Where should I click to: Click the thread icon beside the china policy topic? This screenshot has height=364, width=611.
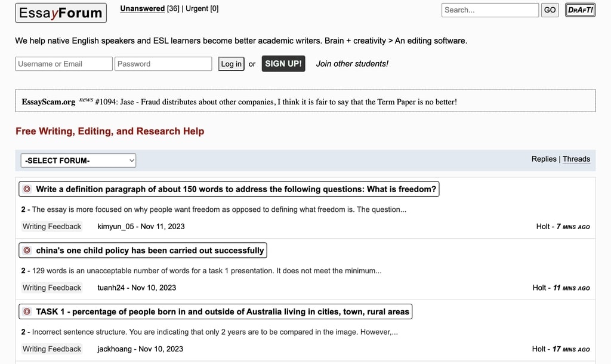point(26,250)
